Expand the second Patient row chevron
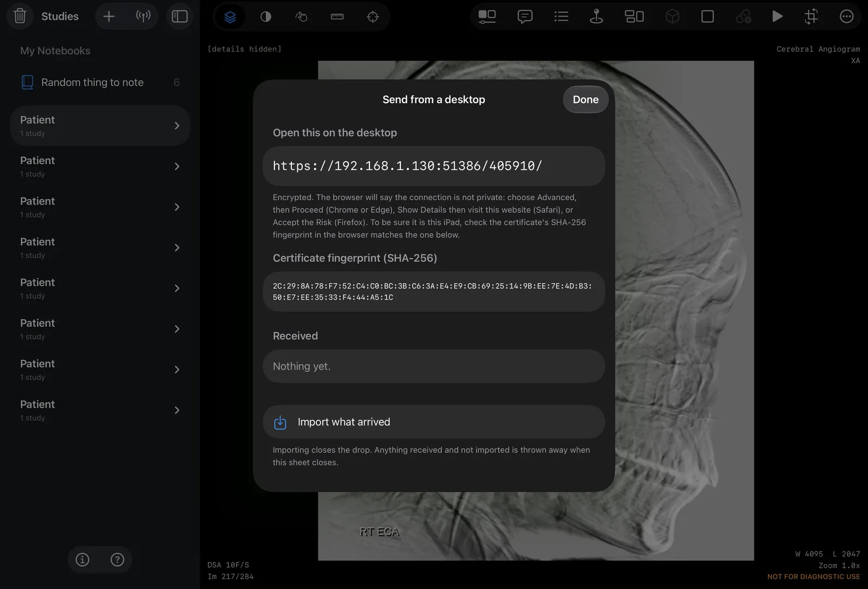 click(x=177, y=167)
